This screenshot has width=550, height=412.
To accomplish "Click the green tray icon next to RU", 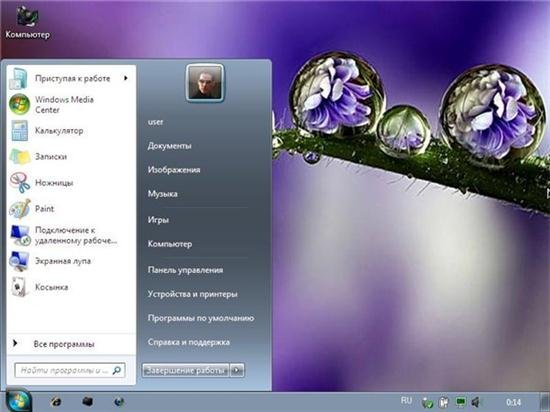I will (x=427, y=403).
